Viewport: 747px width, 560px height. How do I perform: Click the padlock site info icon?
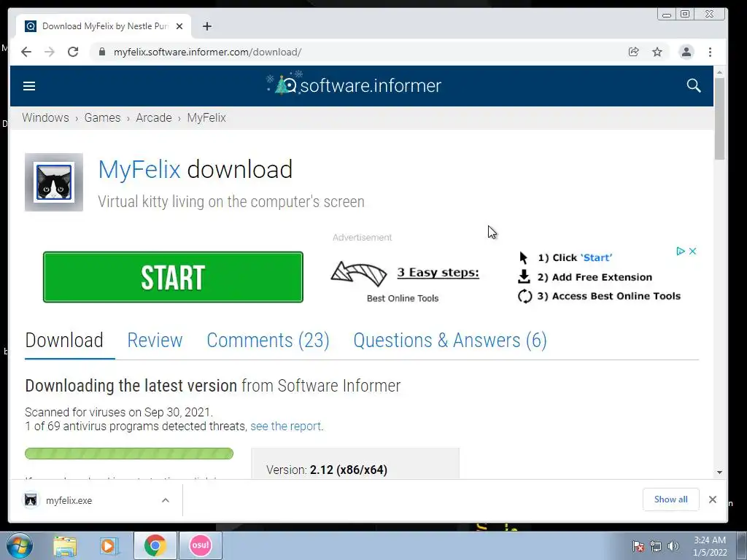click(102, 52)
